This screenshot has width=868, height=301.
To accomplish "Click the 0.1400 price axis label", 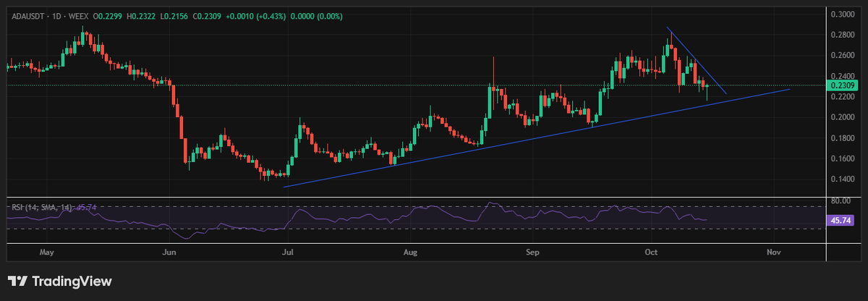I will [x=843, y=179].
